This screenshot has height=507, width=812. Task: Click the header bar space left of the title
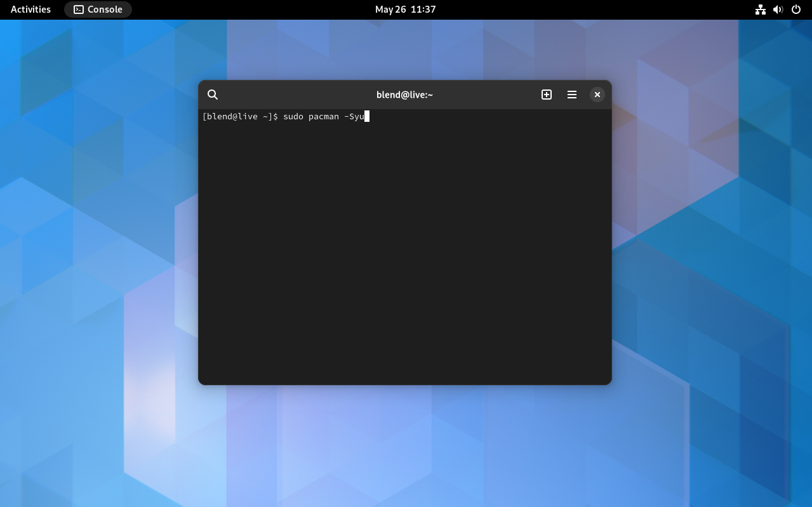(x=292, y=95)
